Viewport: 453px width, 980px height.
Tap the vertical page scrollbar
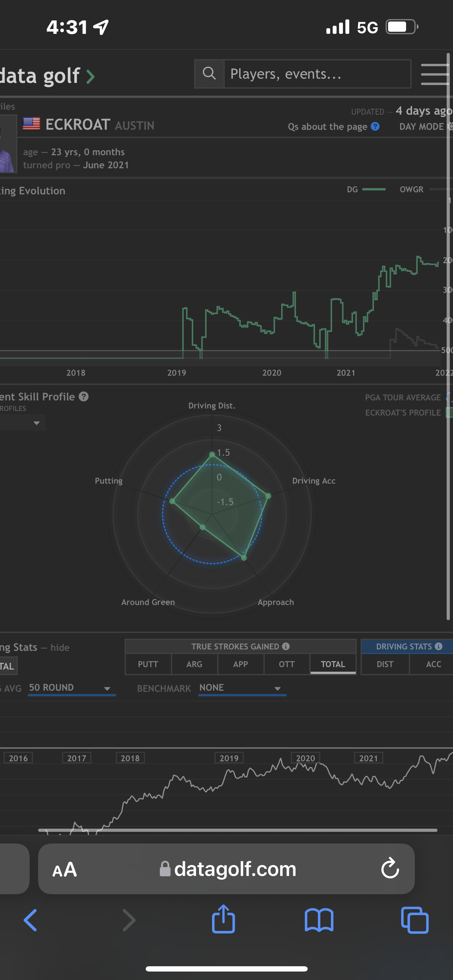pyautogui.click(x=448, y=337)
